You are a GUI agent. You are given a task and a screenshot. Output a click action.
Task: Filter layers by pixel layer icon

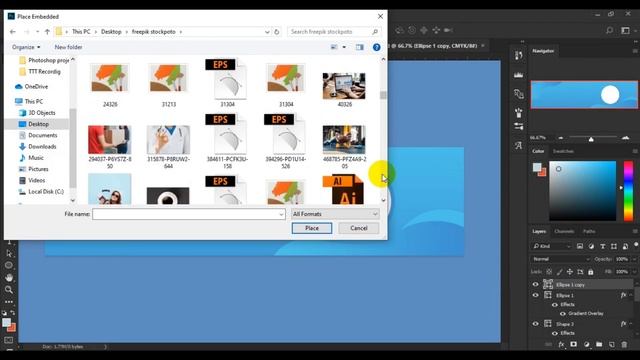(580, 246)
